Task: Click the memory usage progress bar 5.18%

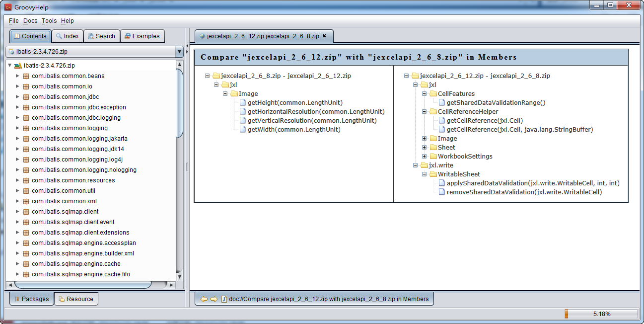Action: pos(601,314)
